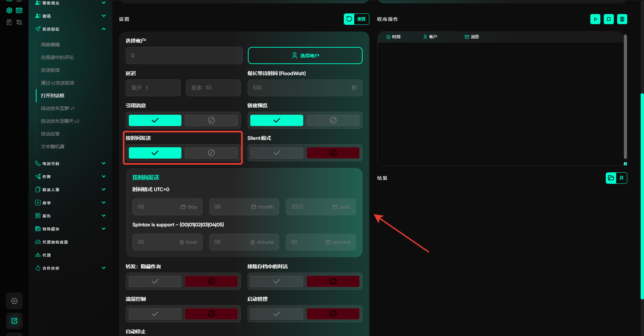Turn off 链接预览 toggle
The height and width of the screenshot is (336, 644).
(x=333, y=120)
